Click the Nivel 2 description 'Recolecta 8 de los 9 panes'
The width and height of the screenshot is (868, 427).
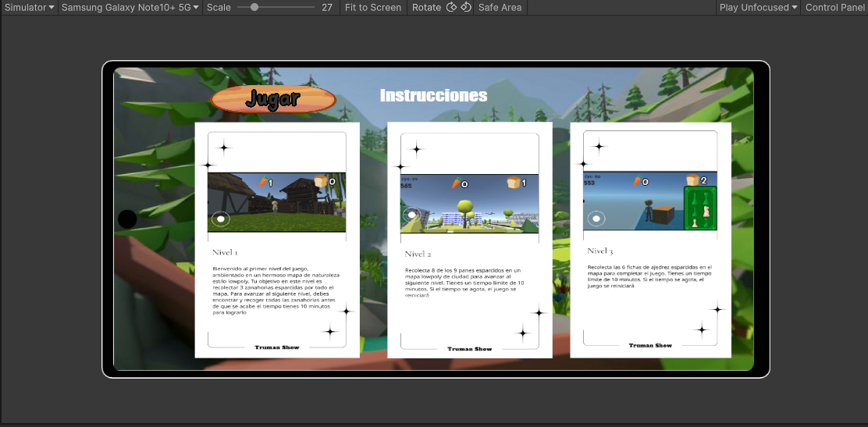coord(465,283)
